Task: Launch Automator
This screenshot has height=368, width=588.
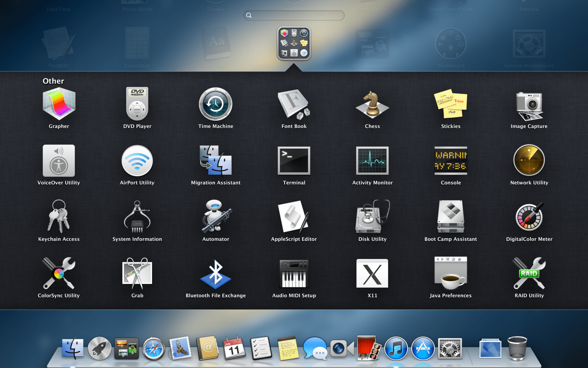Action: (x=216, y=217)
